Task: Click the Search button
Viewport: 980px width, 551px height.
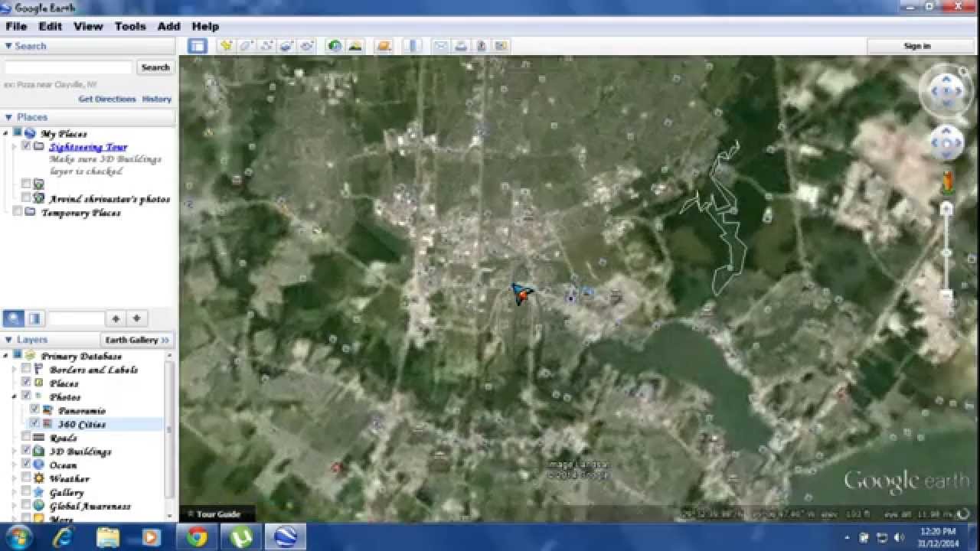Action: pos(155,67)
